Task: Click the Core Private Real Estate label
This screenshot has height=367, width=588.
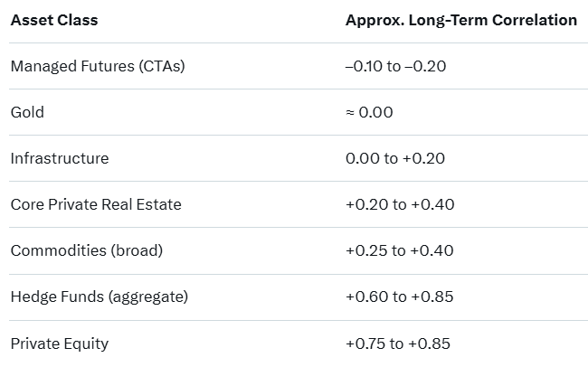Action: (95, 204)
